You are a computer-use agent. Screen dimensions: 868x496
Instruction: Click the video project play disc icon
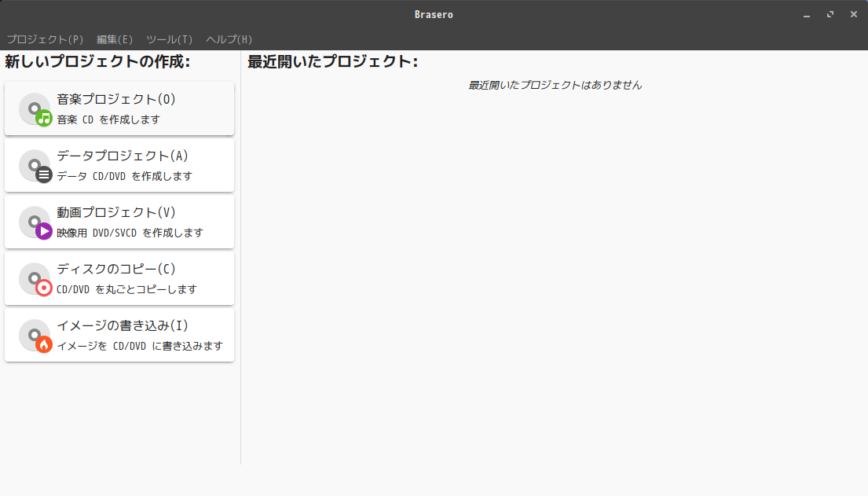[x=35, y=222]
